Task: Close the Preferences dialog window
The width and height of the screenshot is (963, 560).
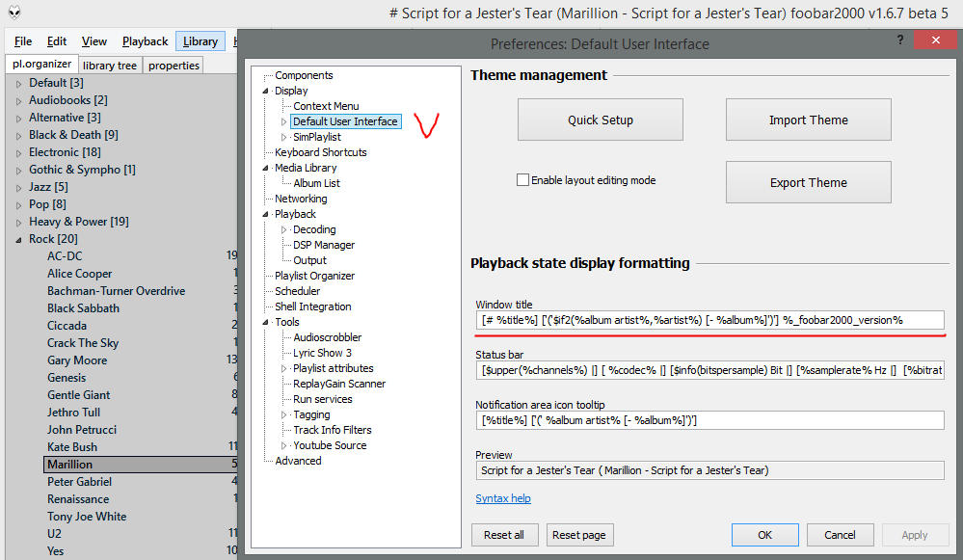Action: [x=936, y=40]
